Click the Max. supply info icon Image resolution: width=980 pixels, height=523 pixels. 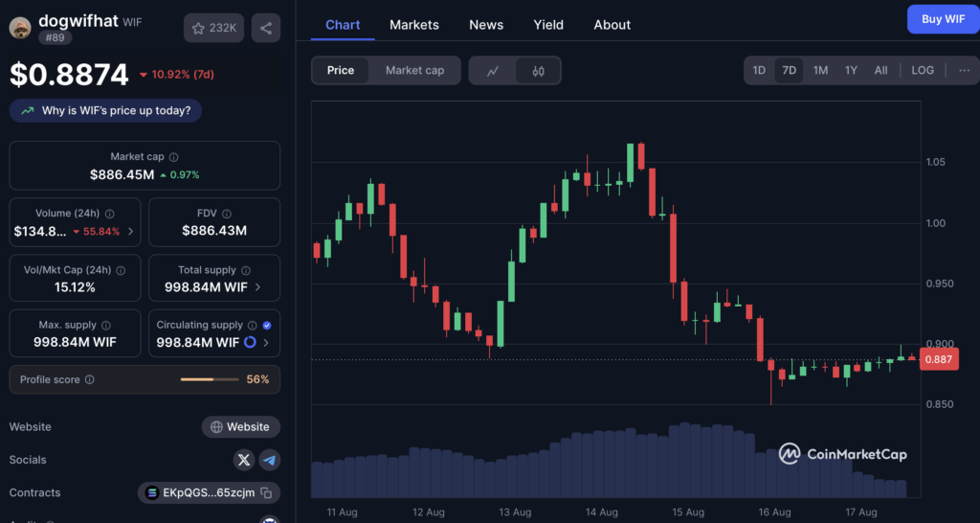(x=106, y=326)
